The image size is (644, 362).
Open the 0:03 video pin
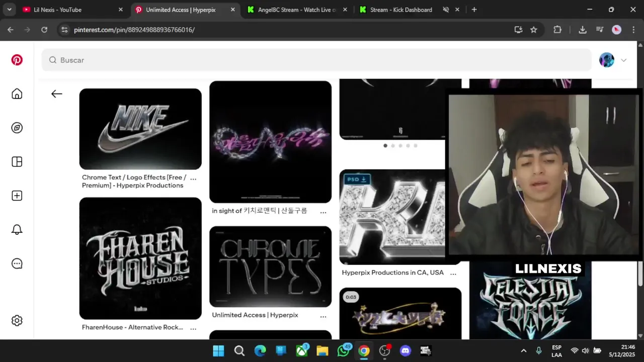tap(400, 314)
